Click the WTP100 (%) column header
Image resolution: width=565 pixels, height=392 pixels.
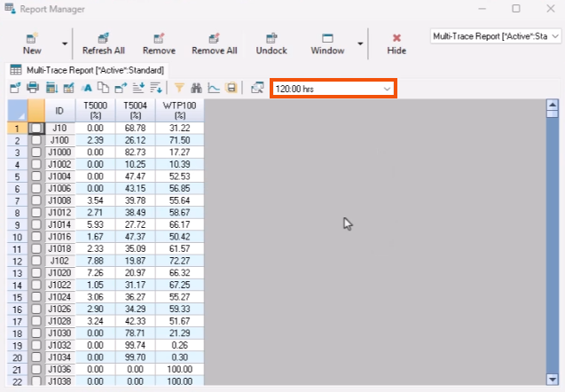(180, 110)
